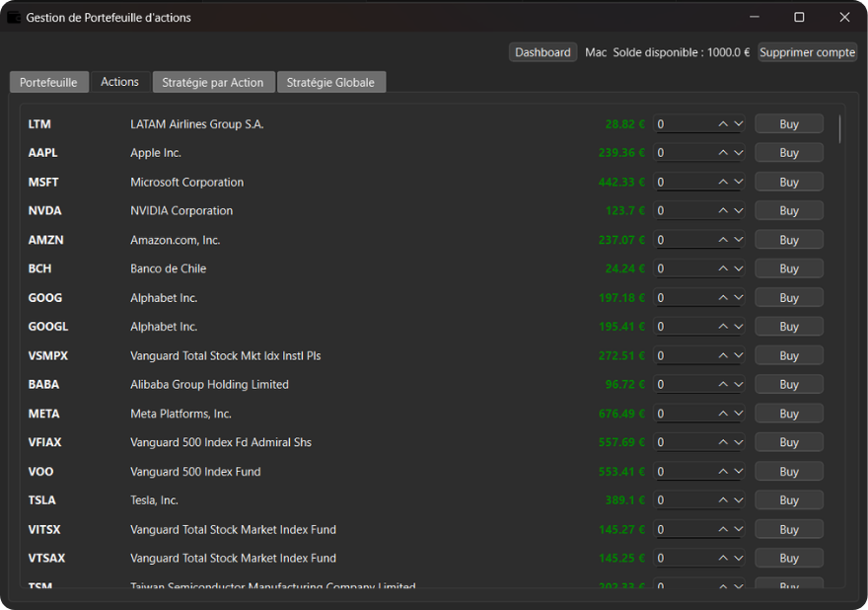Click Supprimer compte button

pyautogui.click(x=807, y=52)
